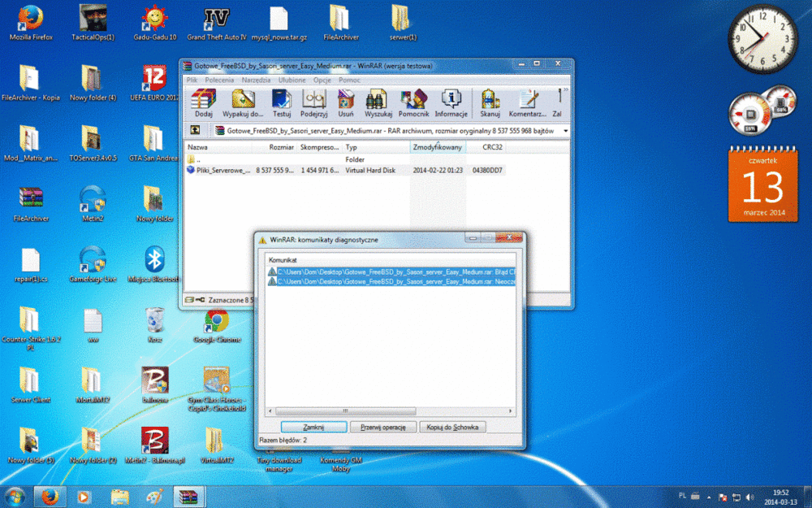Open the Ulubione menu
Screen dimensions: 812x508
[x=292, y=80]
